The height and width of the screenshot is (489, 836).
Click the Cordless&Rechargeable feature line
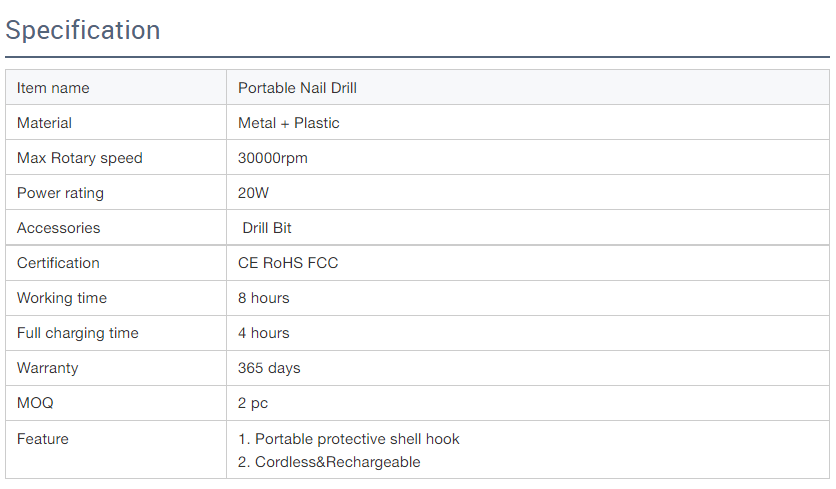(x=329, y=462)
